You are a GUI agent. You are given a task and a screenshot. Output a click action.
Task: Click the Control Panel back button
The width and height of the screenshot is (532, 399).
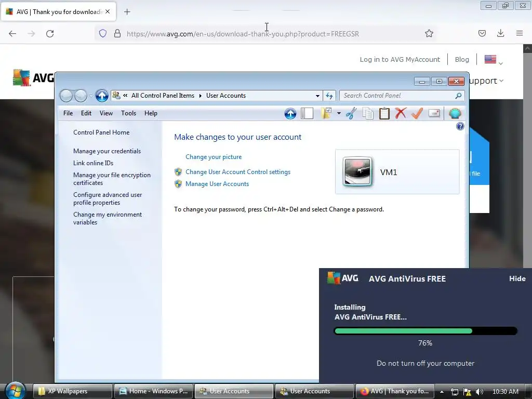[x=66, y=96]
